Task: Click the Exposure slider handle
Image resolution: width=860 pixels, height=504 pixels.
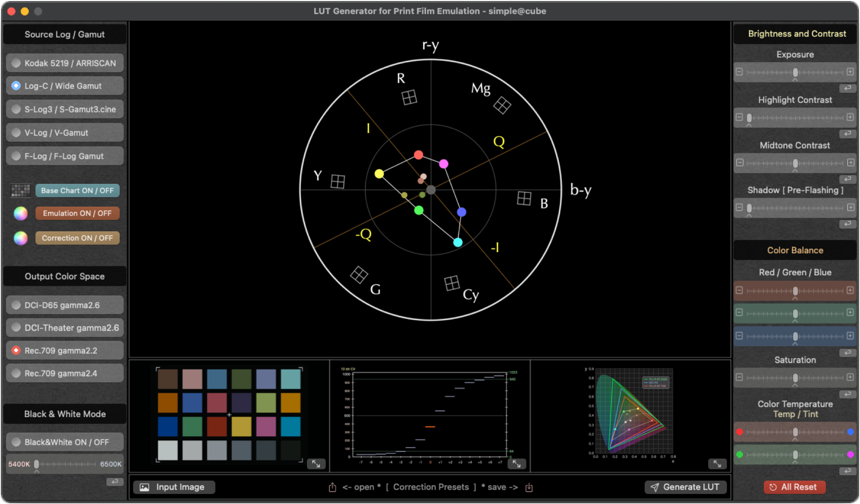Action: 795,72
